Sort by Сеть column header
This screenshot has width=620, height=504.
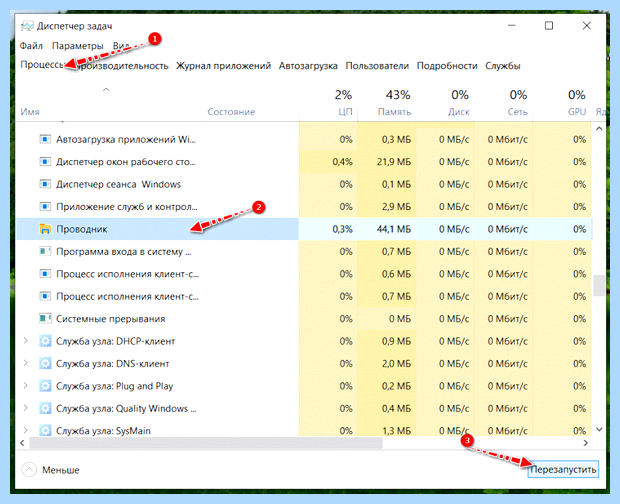518,112
